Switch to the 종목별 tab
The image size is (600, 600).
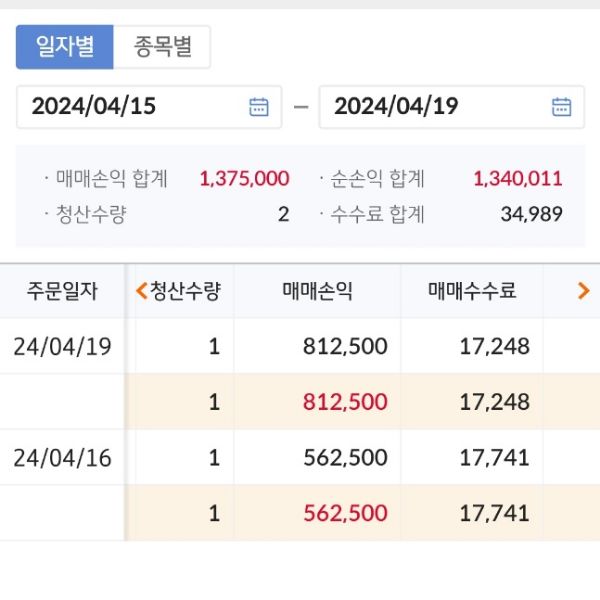pyautogui.click(x=162, y=47)
